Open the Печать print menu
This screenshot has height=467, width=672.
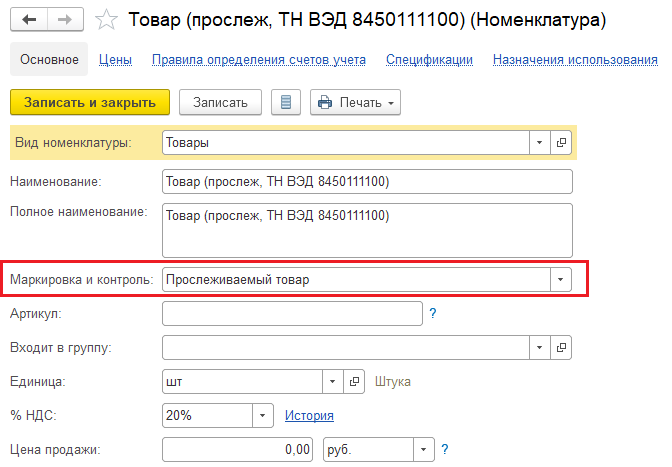point(355,102)
